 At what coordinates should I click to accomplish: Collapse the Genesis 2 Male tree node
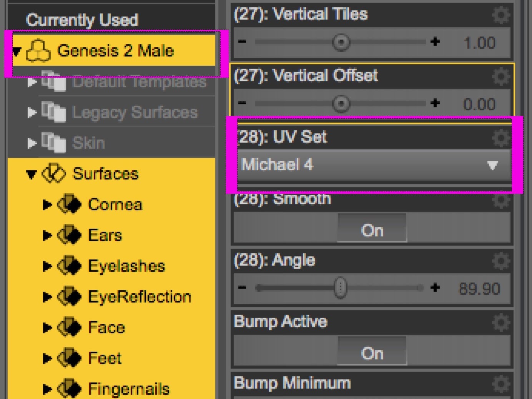coord(16,51)
